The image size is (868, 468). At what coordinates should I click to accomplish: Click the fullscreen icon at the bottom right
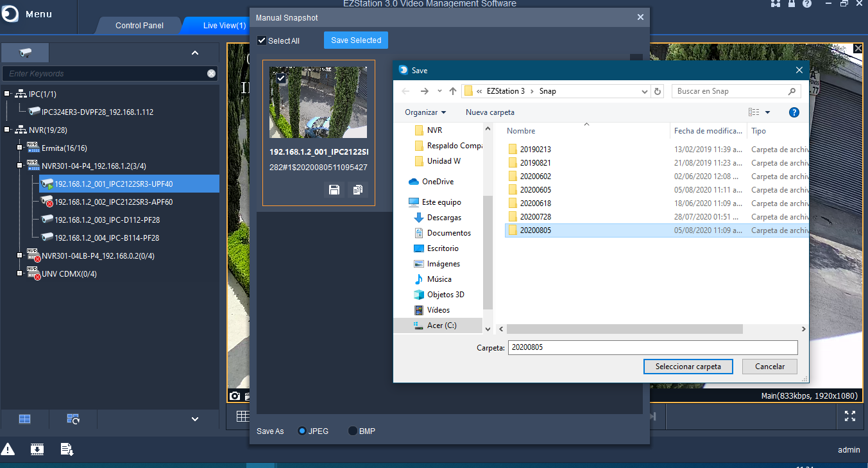click(x=850, y=416)
